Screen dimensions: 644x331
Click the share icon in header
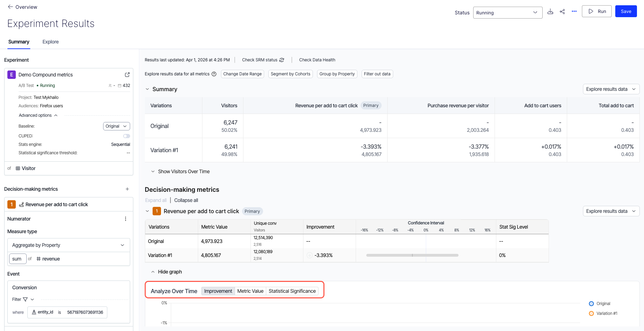click(562, 12)
